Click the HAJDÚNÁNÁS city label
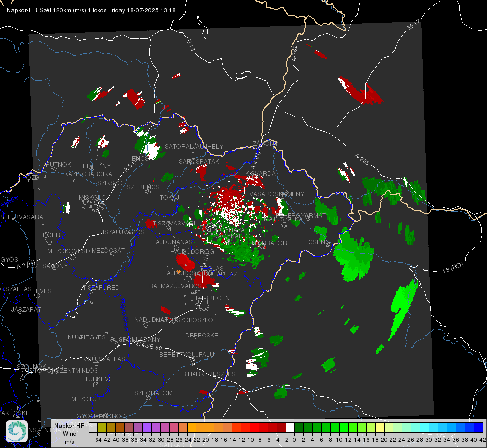 [x=172, y=242]
